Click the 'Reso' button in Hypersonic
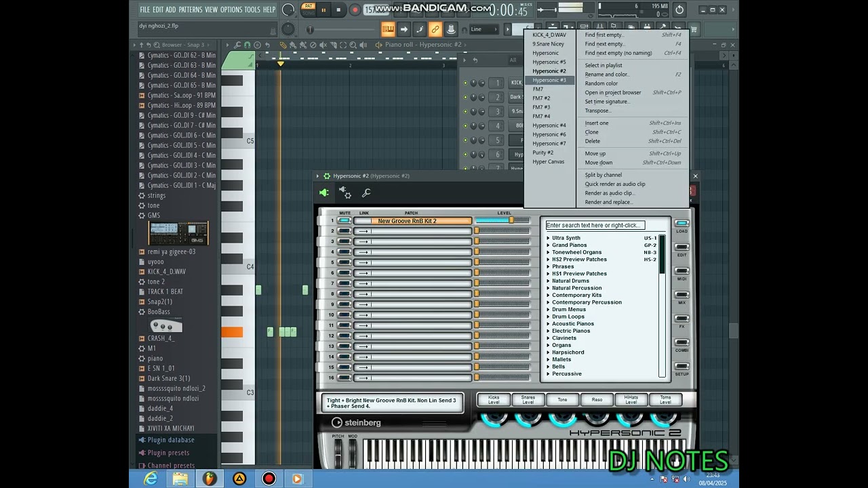 tap(597, 400)
